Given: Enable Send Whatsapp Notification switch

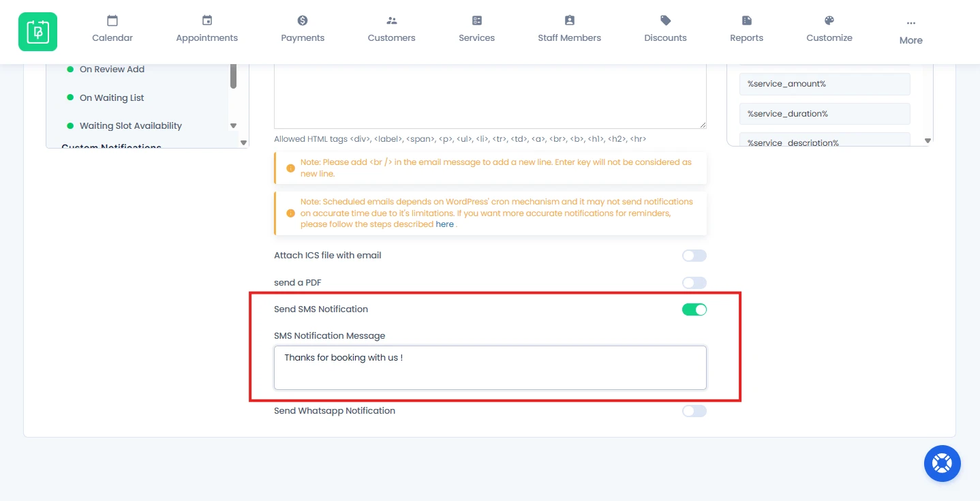Looking at the screenshot, I should pyautogui.click(x=694, y=411).
